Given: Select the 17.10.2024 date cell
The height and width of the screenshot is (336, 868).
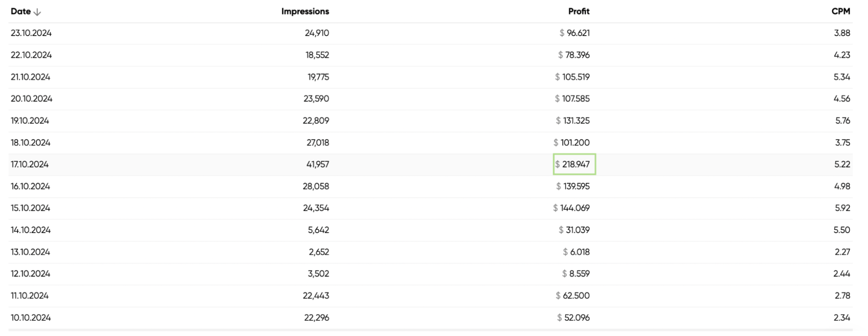Looking at the screenshot, I should 30,164.
